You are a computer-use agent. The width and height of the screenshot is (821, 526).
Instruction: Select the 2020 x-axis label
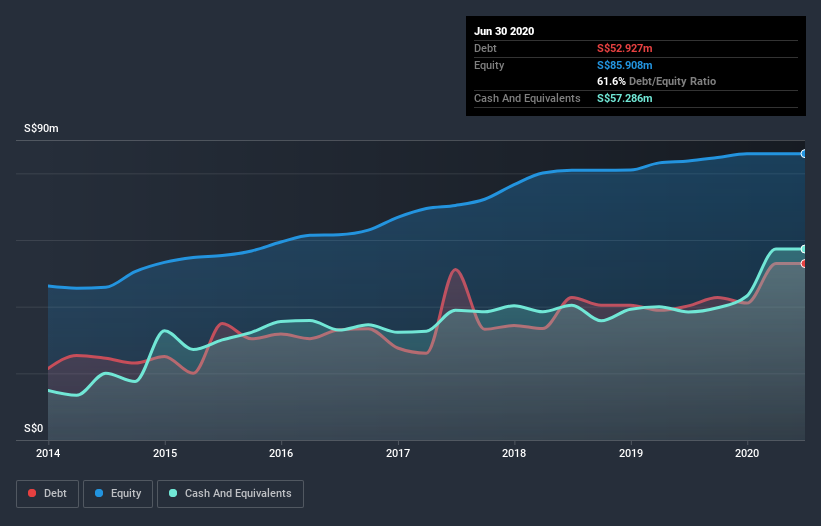click(747, 453)
